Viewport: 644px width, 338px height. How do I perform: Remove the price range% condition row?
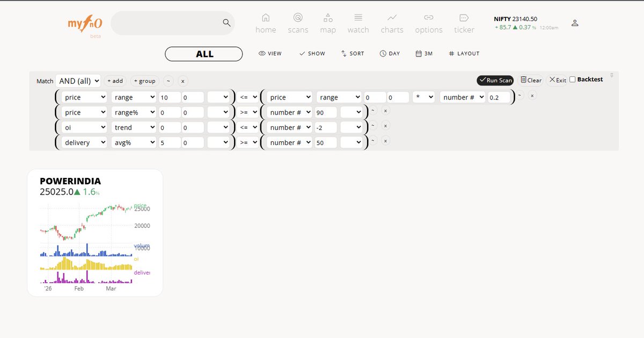coord(385,110)
